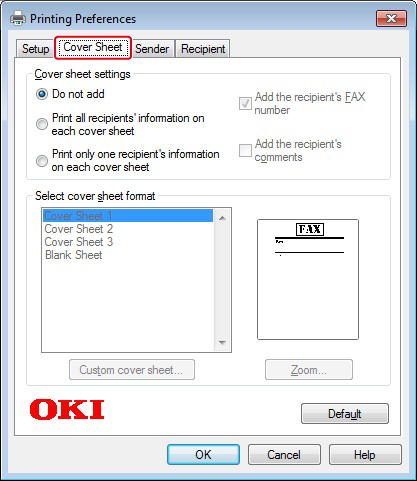Click the Custom cover sheet button
Image resolution: width=417 pixels, height=481 pixels.
132,370
